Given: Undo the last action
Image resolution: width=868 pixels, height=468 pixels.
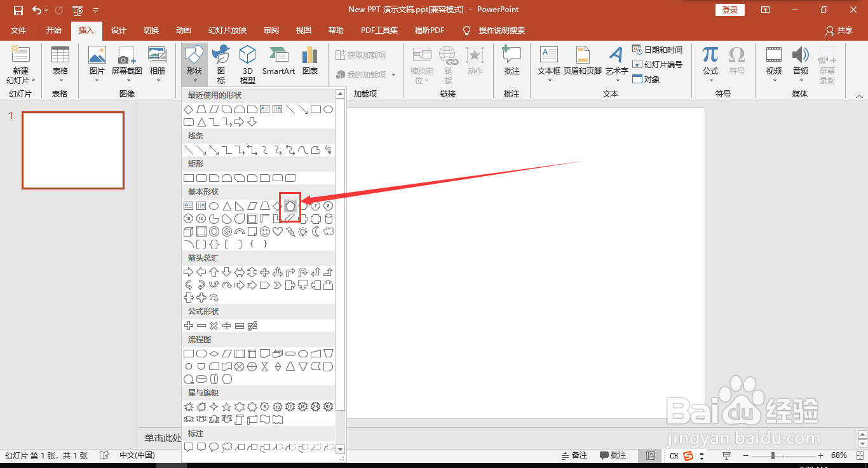Looking at the screenshot, I should click(x=37, y=10).
